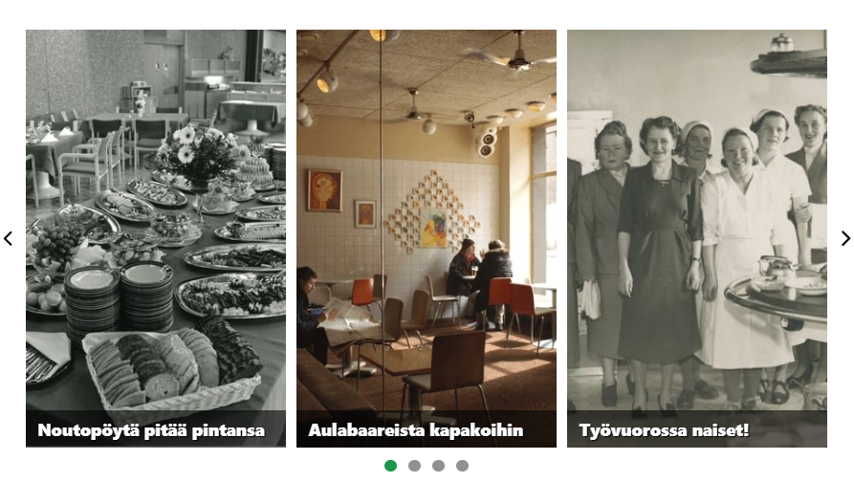Viewport: 854px width, 504px height.
Task: Click the couple seated at café table
Action: pos(479,280)
